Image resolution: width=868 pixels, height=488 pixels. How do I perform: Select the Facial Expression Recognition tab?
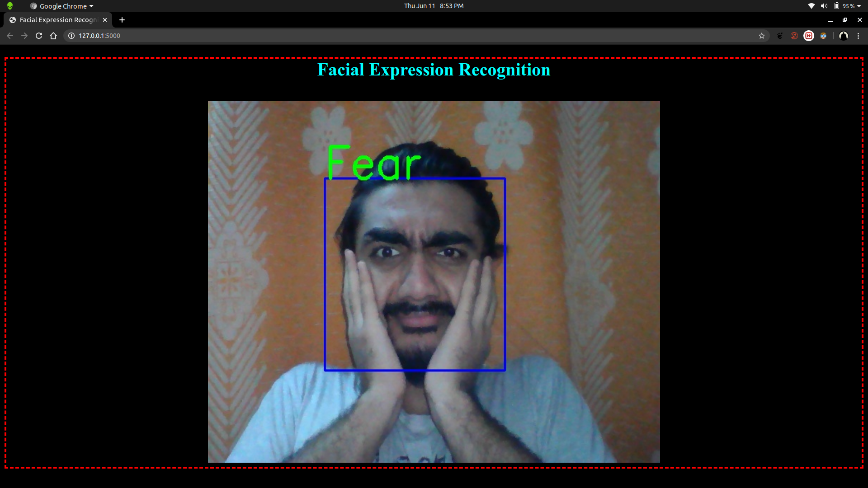[58, 20]
